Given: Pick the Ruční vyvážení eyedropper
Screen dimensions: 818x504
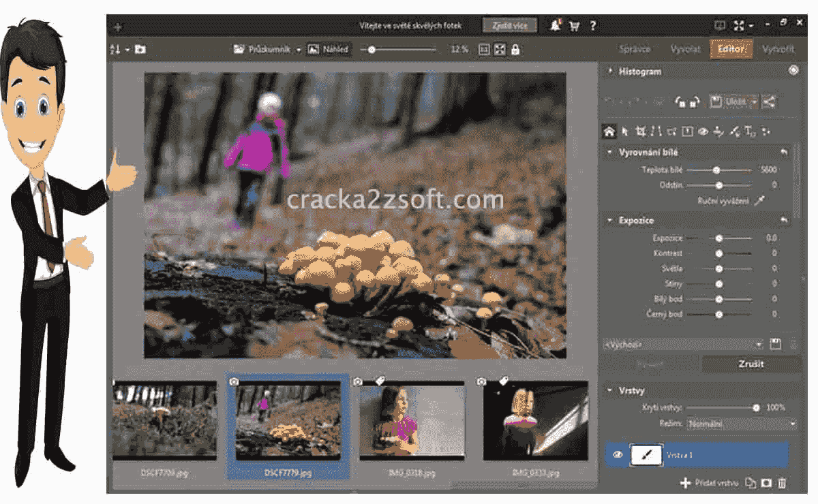Looking at the screenshot, I should click(x=759, y=201).
